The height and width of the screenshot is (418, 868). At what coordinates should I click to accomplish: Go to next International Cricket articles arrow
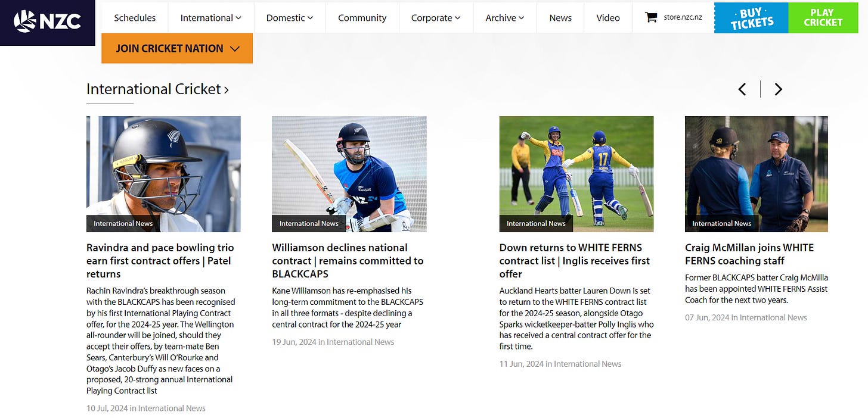click(x=778, y=89)
